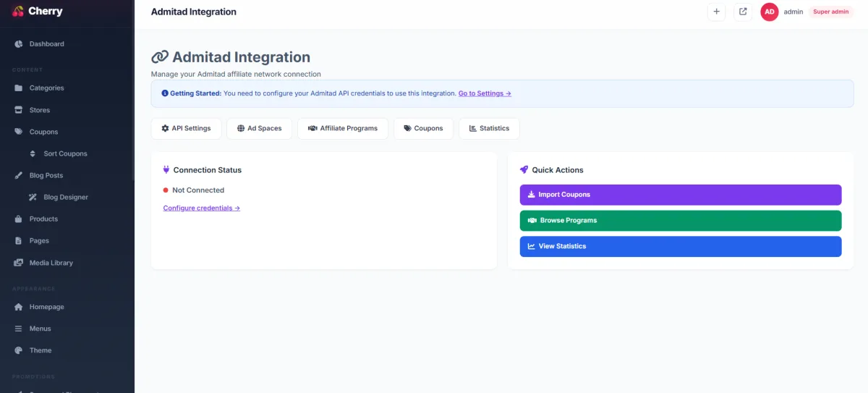The width and height of the screenshot is (868, 393).
Task: Click the Connection Status plug icon
Action: coord(166,170)
